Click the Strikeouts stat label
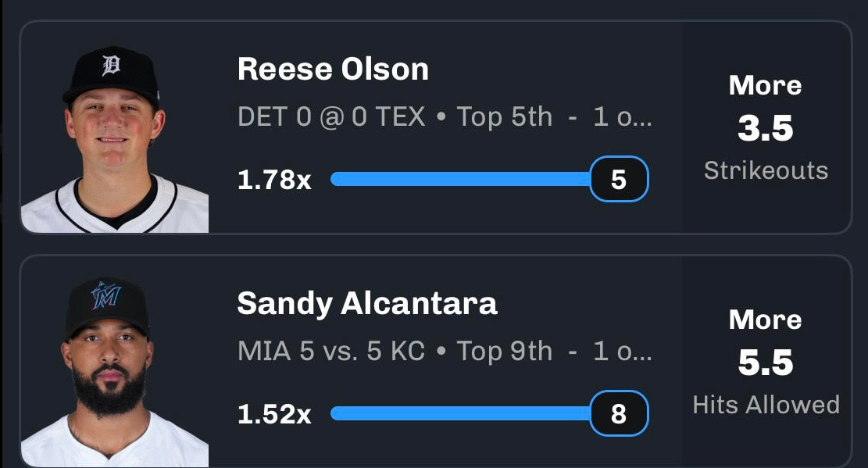Image resolution: width=868 pixels, height=468 pixels. (766, 170)
